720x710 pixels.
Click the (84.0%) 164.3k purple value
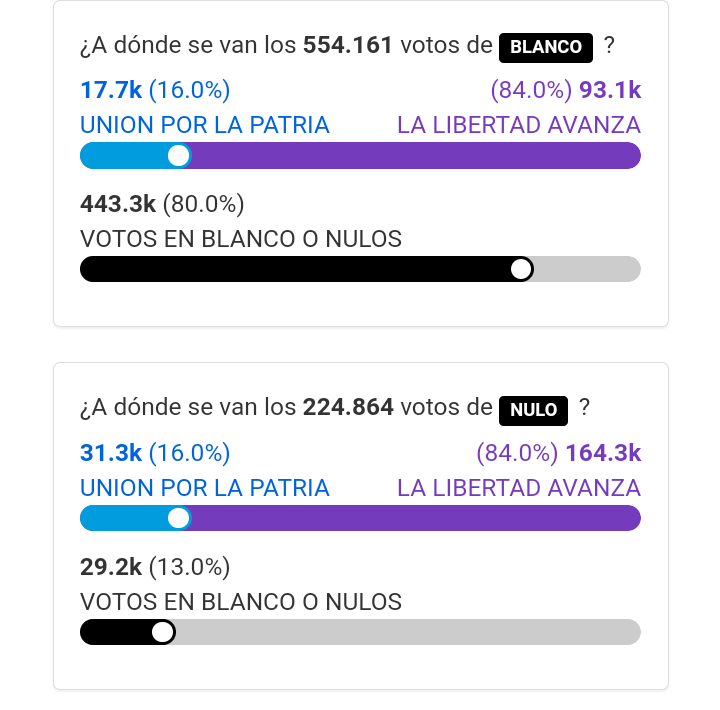[x=559, y=453]
